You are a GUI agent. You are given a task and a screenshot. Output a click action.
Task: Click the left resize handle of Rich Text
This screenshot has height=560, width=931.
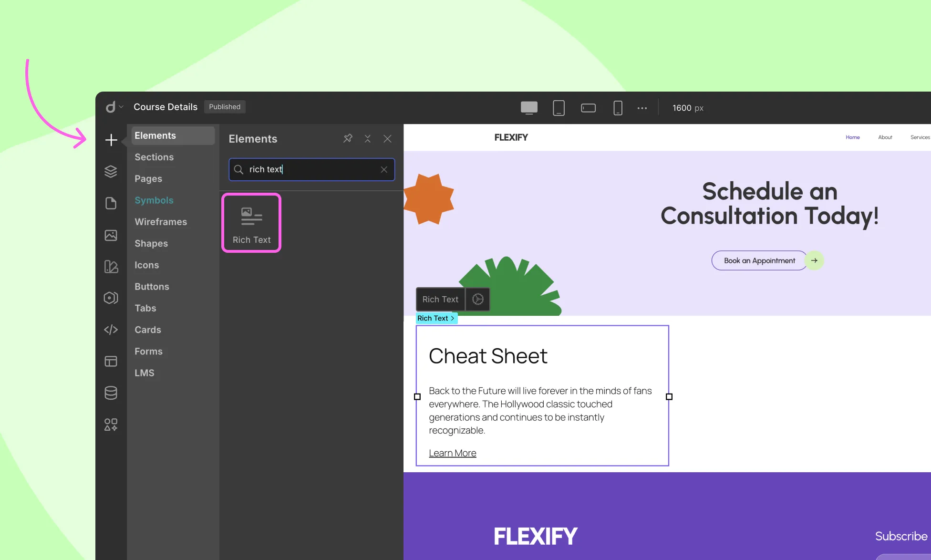pos(417,396)
